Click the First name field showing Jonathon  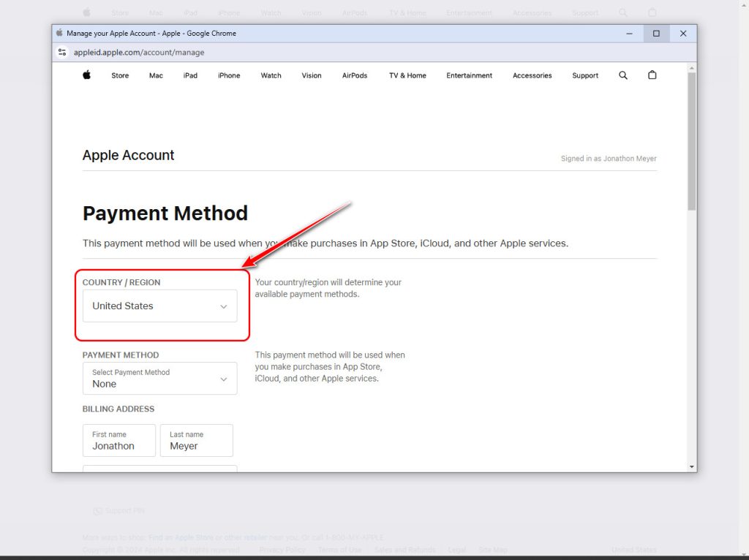click(118, 440)
